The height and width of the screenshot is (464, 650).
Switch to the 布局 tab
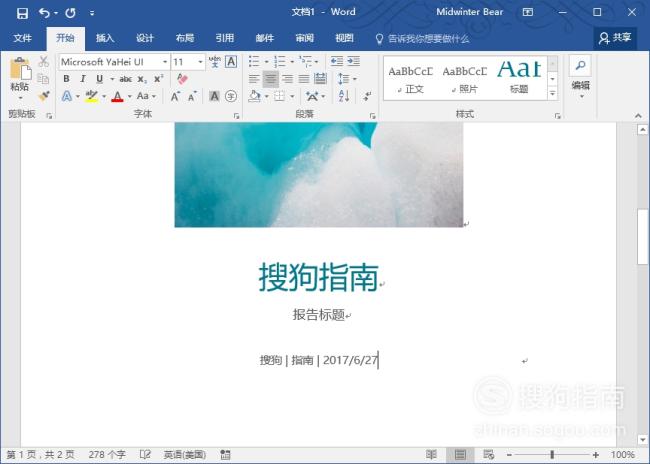[x=184, y=39]
